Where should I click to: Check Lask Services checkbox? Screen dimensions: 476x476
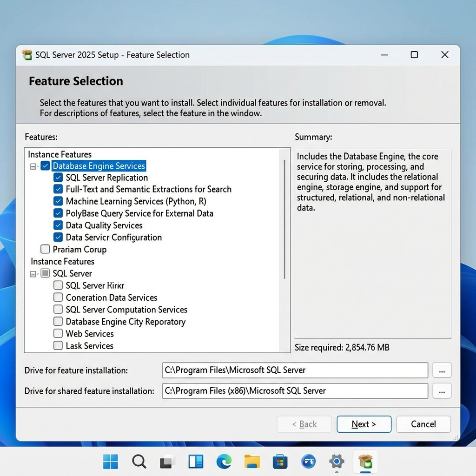click(x=58, y=345)
